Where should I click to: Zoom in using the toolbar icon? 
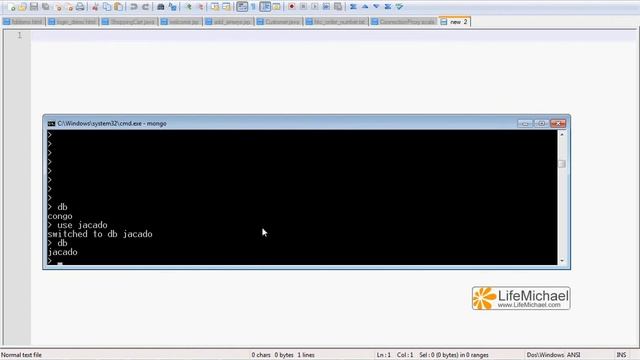pyautogui.click(x=188, y=7)
